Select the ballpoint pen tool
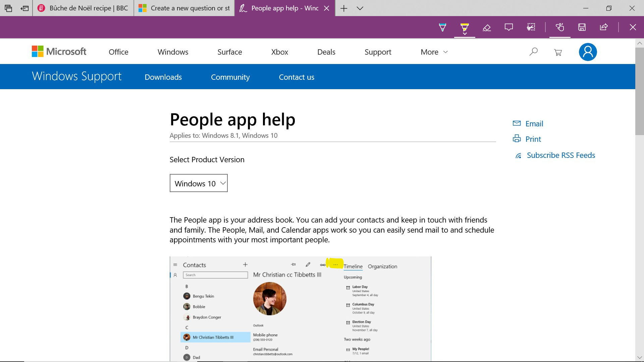644x362 pixels. (x=442, y=27)
